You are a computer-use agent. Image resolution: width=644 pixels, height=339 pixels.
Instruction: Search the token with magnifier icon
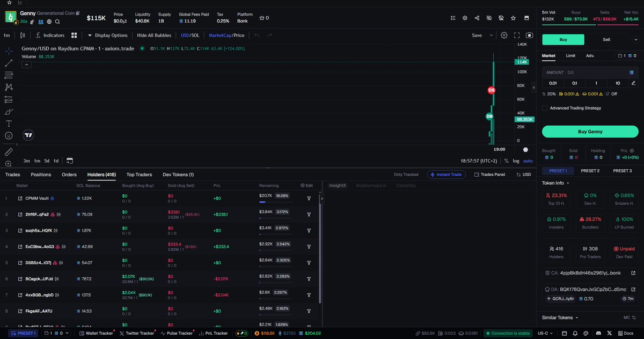(57, 22)
